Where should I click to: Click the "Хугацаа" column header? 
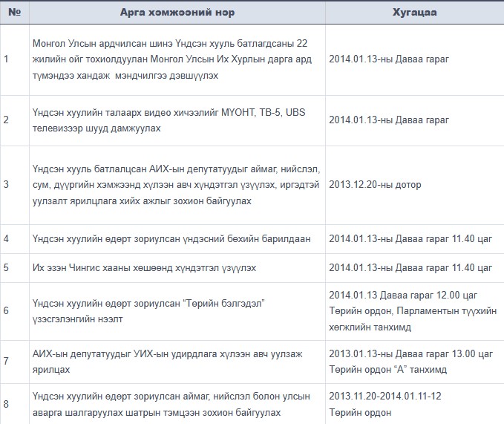pos(415,12)
